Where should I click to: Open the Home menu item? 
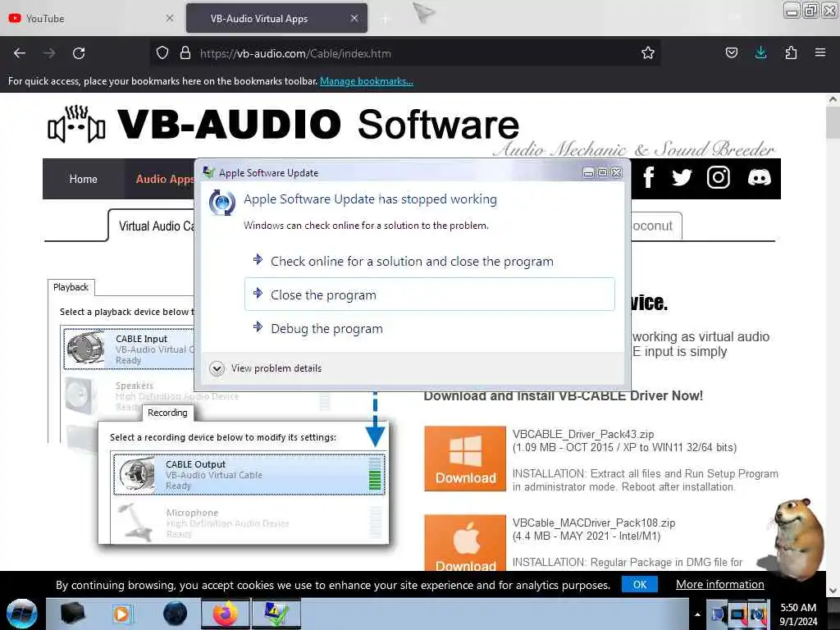(x=83, y=179)
